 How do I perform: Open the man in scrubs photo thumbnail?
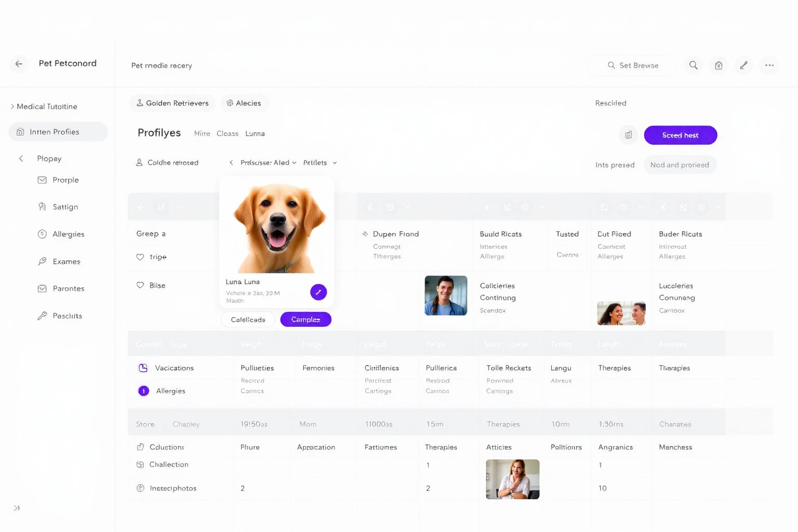click(446, 296)
